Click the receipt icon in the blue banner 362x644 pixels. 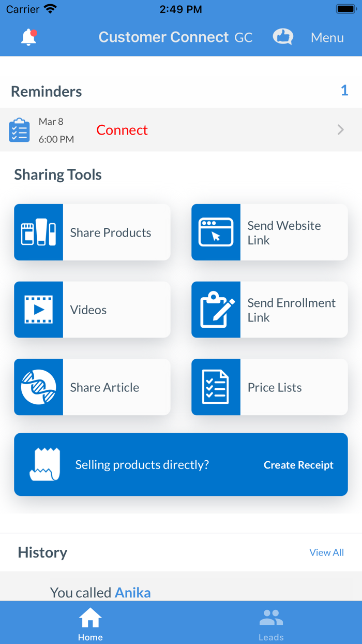coord(44,464)
